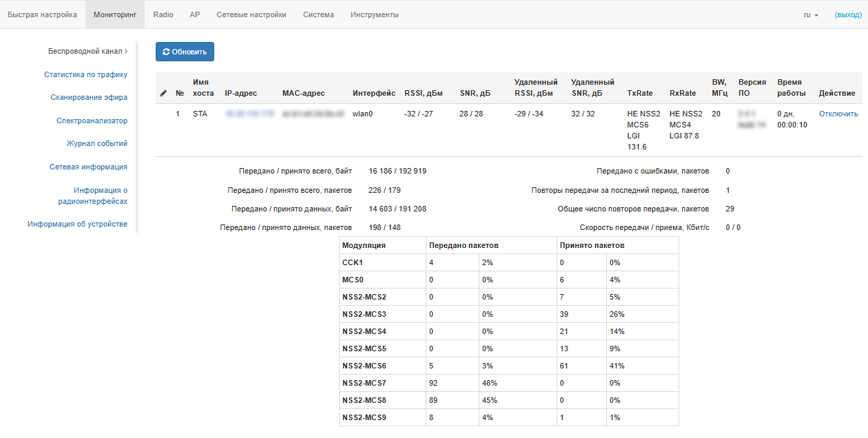Open the ru language dropdown
The width and height of the screenshot is (868, 438).
810,14
